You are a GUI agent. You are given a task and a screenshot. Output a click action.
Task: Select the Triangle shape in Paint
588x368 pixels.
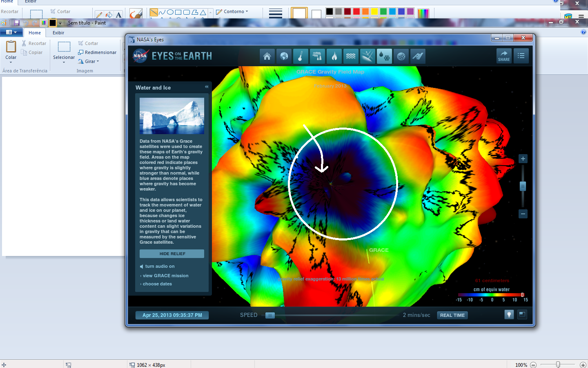pyautogui.click(x=203, y=12)
